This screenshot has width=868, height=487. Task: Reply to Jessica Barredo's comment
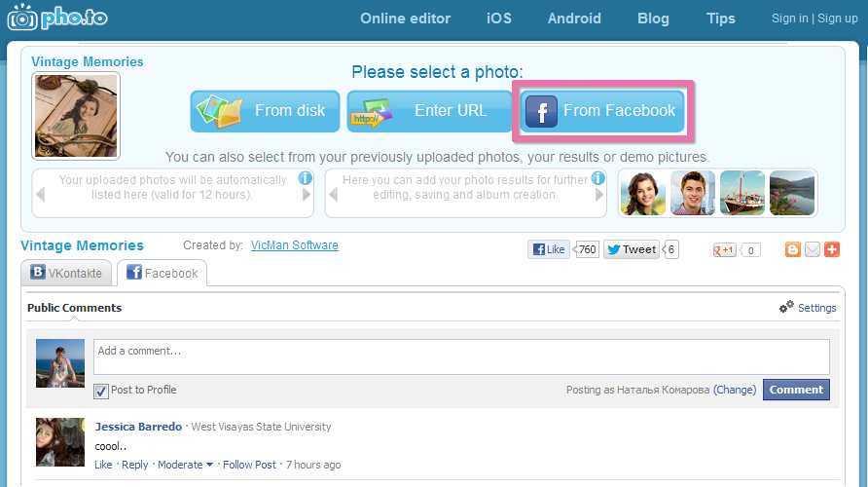pyautogui.click(x=135, y=465)
